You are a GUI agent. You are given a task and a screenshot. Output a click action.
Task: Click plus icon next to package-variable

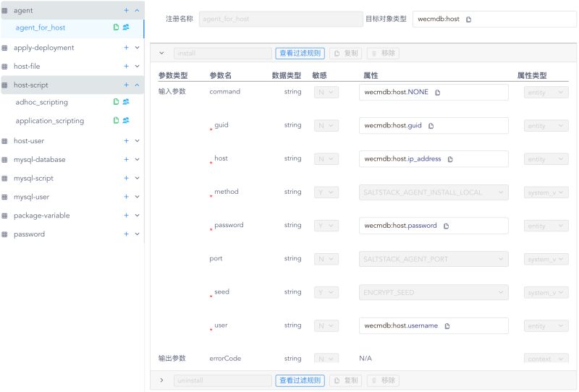pos(126,216)
